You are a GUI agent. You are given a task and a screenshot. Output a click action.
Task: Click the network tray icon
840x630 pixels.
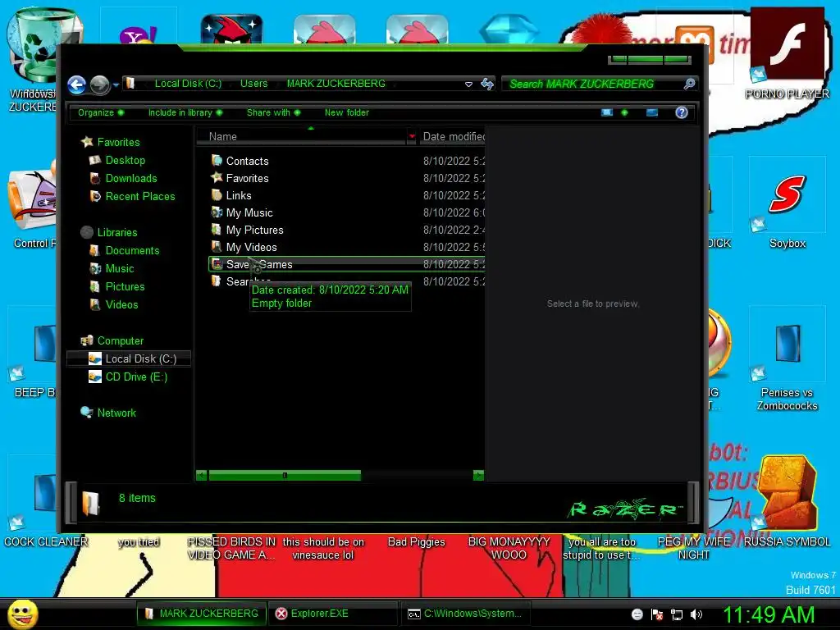tap(677, 614)
